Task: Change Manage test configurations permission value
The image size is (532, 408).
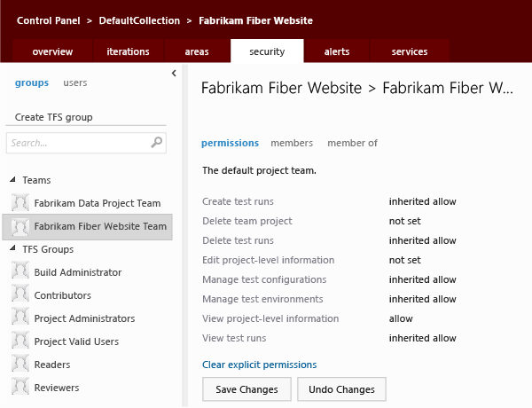Action: 422,279
